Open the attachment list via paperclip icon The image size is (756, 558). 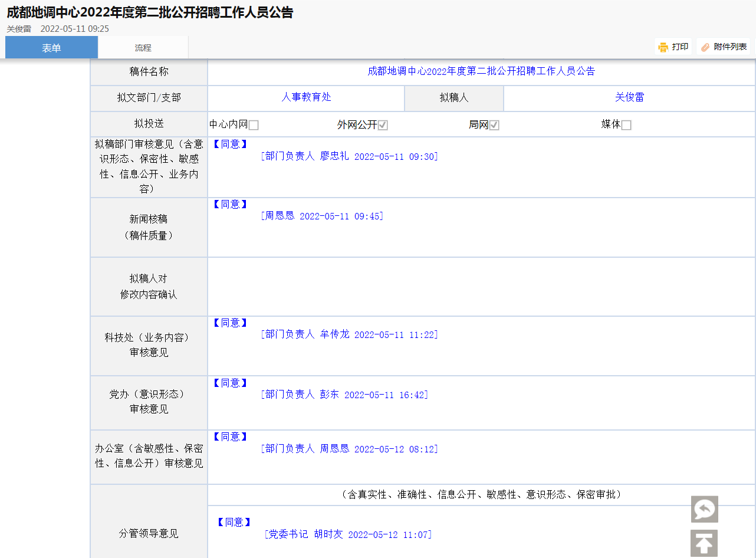point(705,47)
